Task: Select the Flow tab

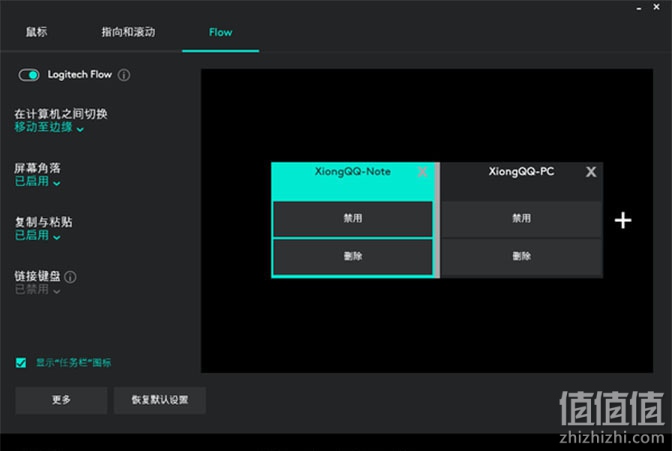Action: click(220, 33)
